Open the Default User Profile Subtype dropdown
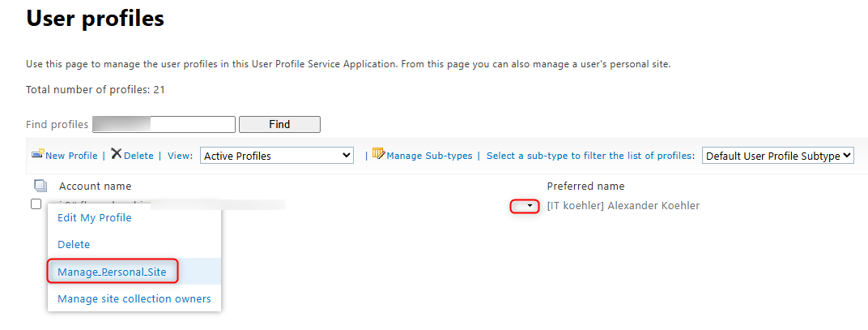This screenshot has height=330, width=868. (778, 156)
